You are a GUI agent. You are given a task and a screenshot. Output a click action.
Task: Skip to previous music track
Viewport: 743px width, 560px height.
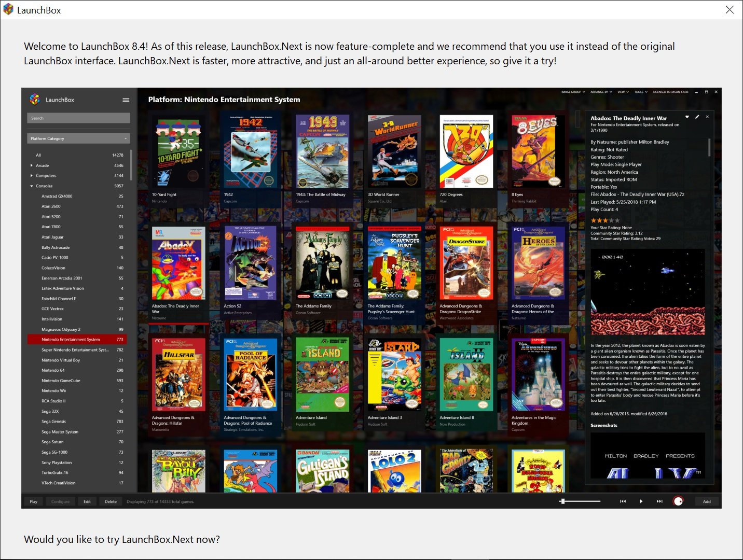623,501
